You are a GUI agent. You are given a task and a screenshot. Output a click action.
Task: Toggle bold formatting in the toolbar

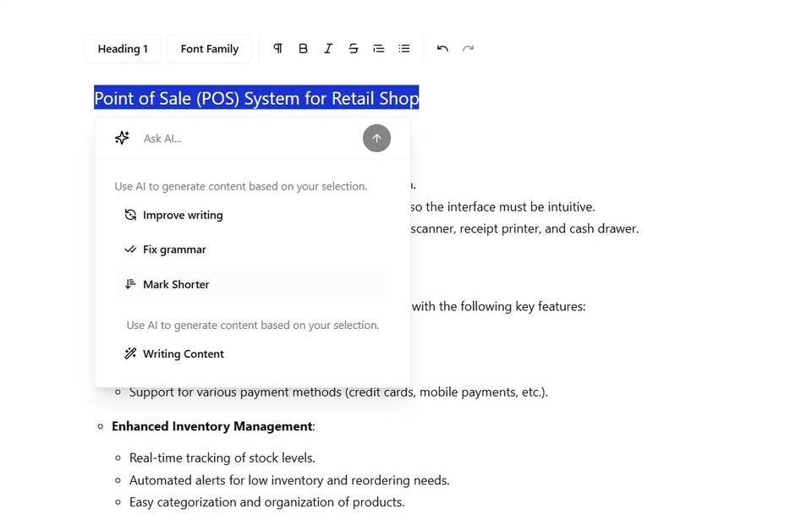(x=303, y=48)
